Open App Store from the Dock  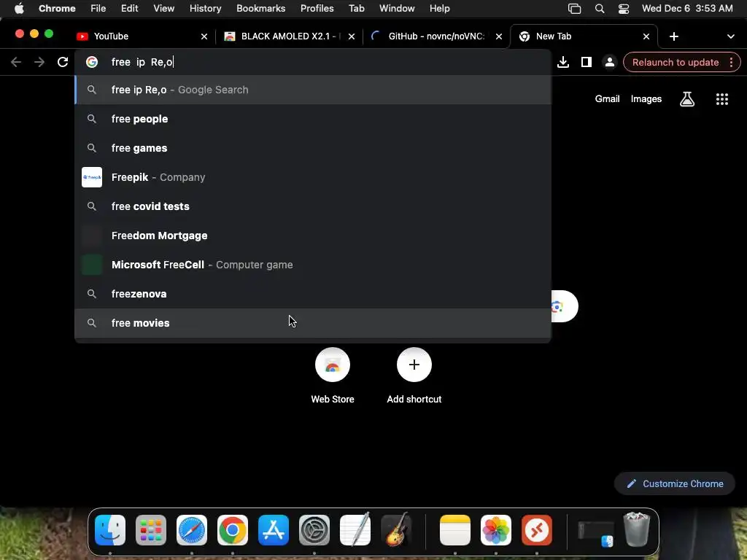click(x=274, y=530)
